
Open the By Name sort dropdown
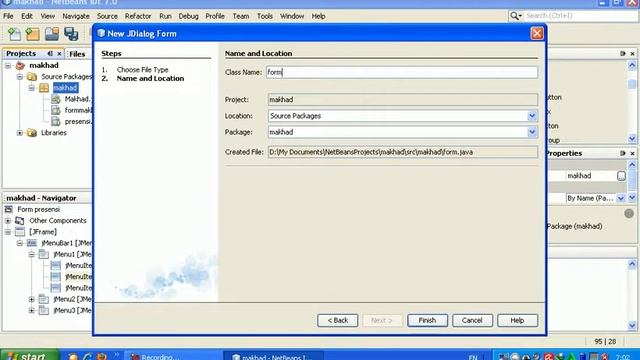[x=621, y=198]
